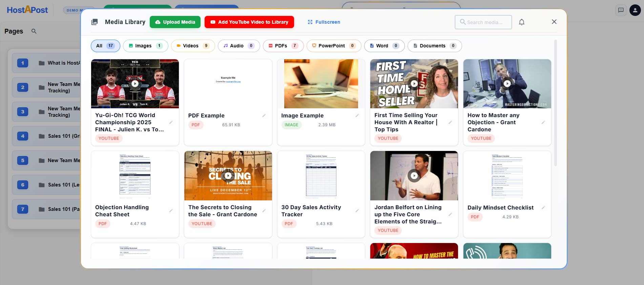644x285 pixels.
Task: Play the Yu-Gi-Oh TCG World Championship video
Action: 135,84
